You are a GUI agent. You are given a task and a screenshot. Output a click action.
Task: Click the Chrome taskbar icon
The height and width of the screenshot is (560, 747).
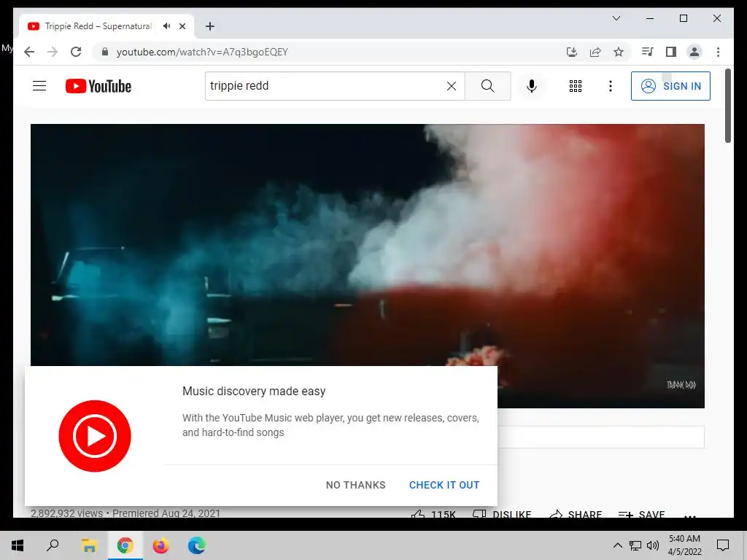point(125,545)
